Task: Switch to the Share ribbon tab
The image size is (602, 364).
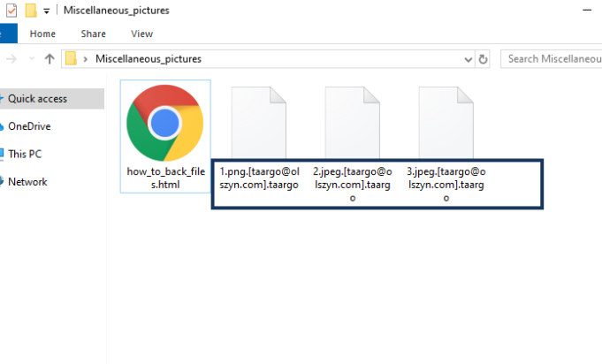Action: tap(94, 34)
